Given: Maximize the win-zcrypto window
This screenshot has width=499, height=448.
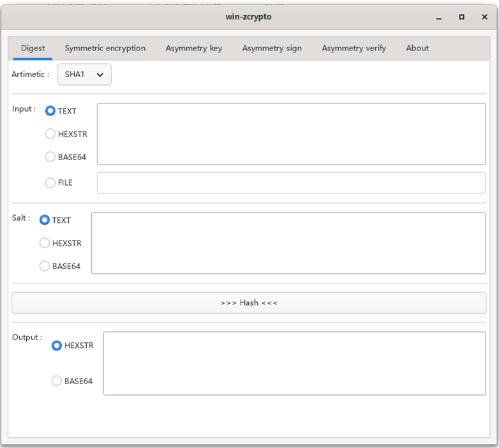Looking at the screenshot, I should 461,17.
